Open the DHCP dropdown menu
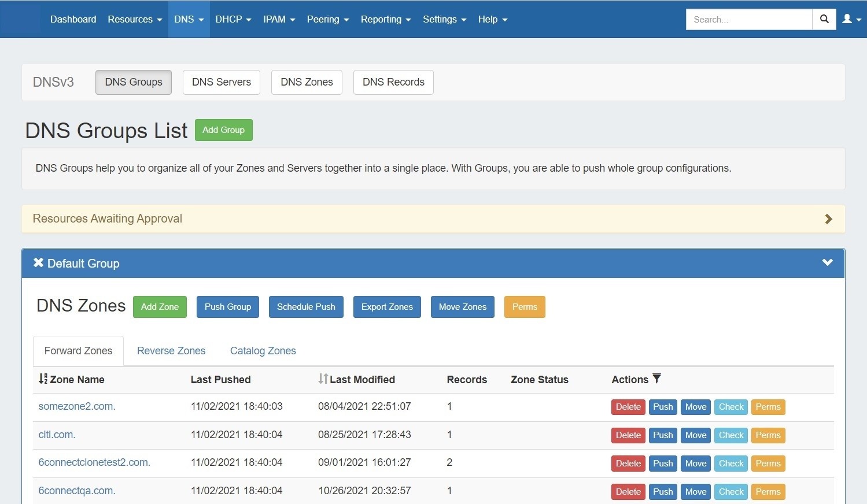This screenshot has width=867, height=504. click(x=233, y=19)
